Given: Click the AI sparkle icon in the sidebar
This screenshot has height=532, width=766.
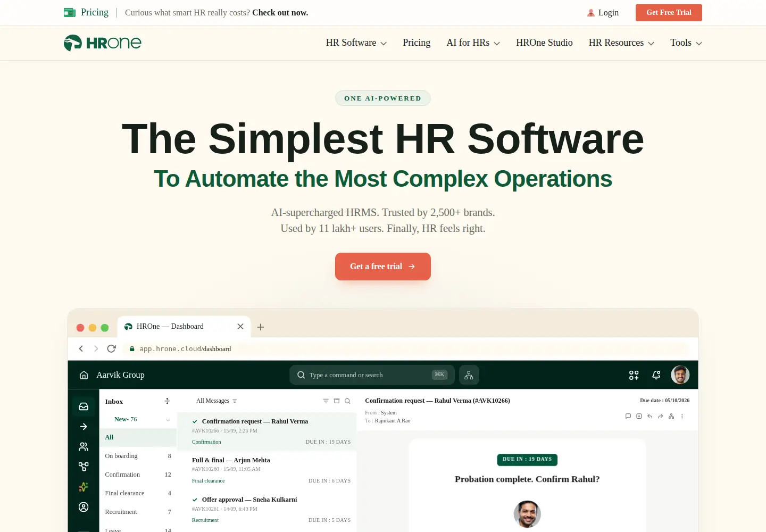Looking at the screenshot, I should [x=84, y=487].
